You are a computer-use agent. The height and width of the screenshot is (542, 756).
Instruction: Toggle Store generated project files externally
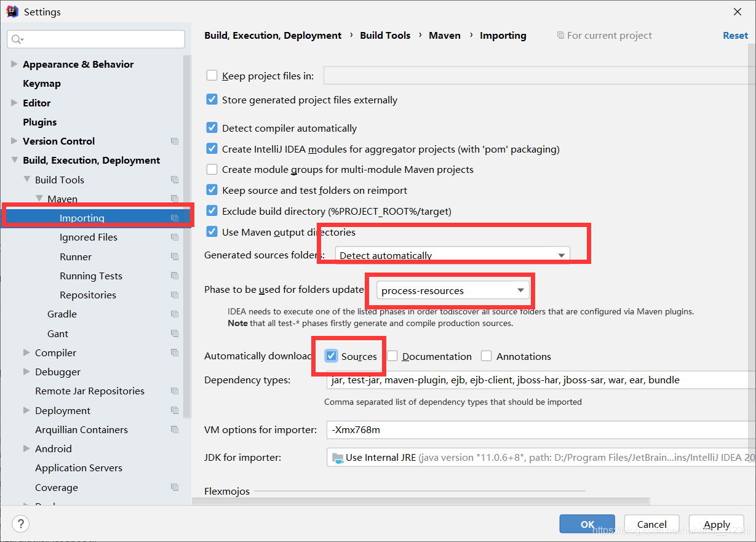tap(212, 100)
